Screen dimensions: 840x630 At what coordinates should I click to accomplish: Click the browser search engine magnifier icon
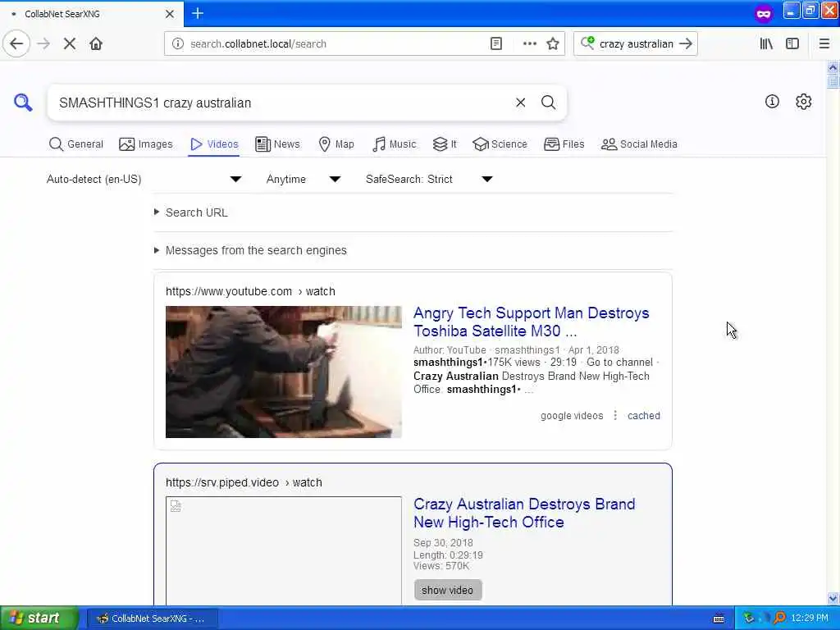point(587,43)
